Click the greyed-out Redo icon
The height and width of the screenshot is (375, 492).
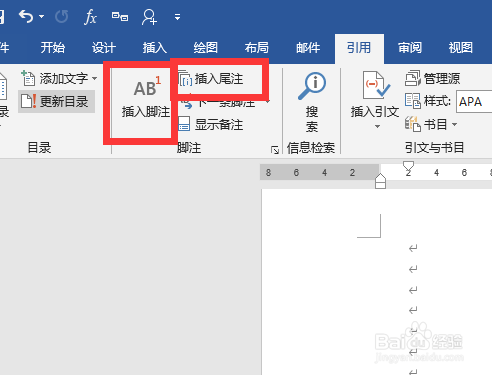pos(62,16)
